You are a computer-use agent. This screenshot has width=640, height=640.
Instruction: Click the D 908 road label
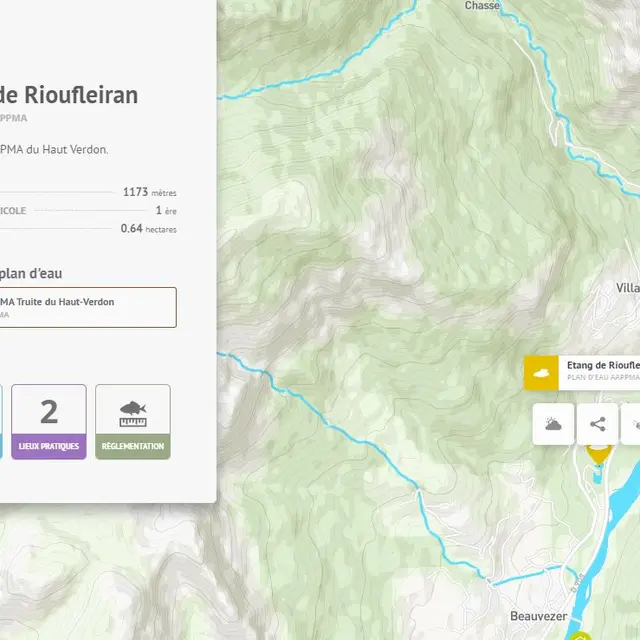click(577, 578)
